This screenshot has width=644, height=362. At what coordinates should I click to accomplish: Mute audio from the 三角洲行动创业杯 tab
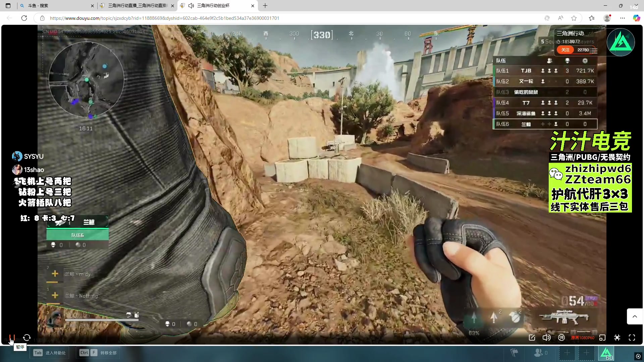click(191, 6)
